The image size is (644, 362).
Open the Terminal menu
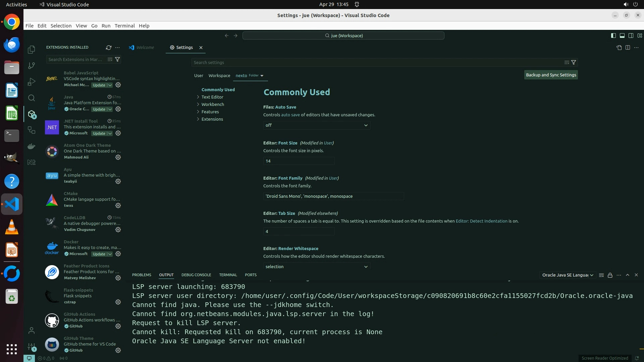[124, 26]
